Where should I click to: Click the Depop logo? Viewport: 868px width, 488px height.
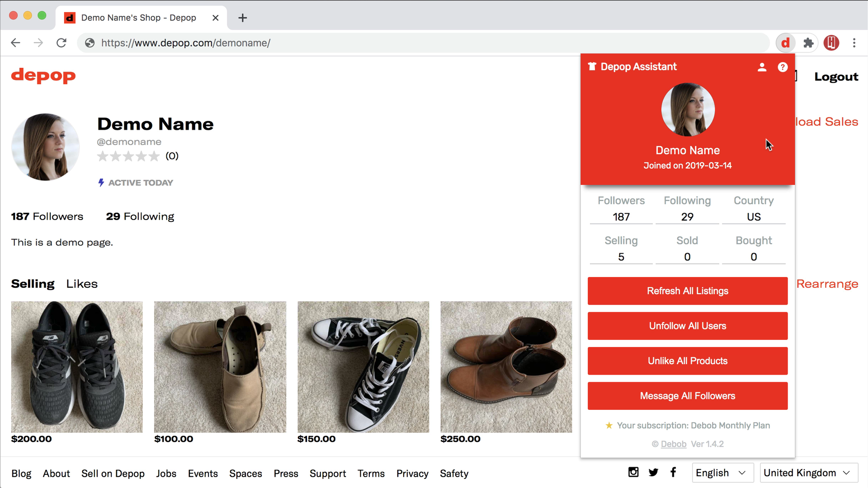tap(43, 76)
